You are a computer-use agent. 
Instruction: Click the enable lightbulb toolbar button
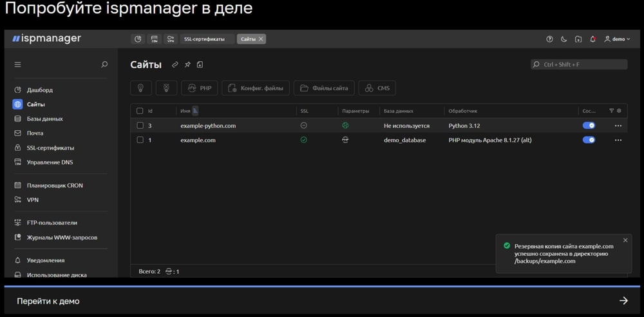click(141, 88)
